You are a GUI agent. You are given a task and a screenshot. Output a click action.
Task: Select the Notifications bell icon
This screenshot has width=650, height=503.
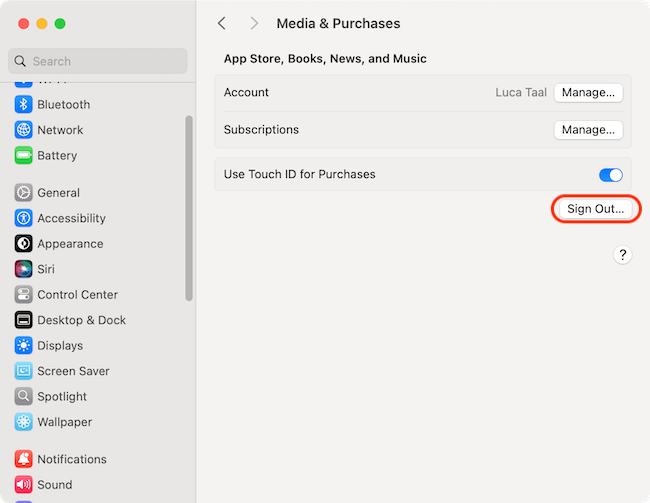tap(23, 460)
